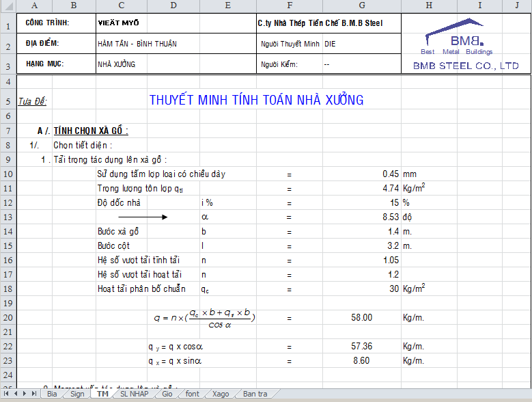Select column H header

pos(429,5)
